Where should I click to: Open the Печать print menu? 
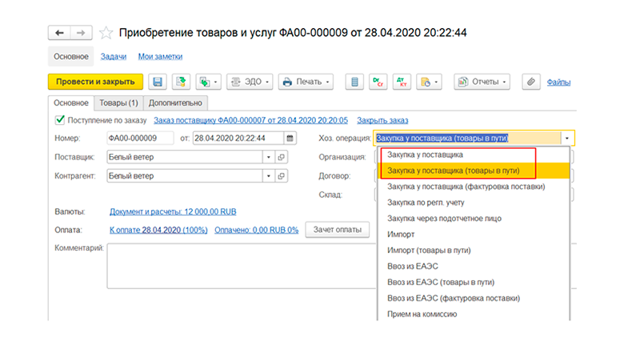point(306,82)
